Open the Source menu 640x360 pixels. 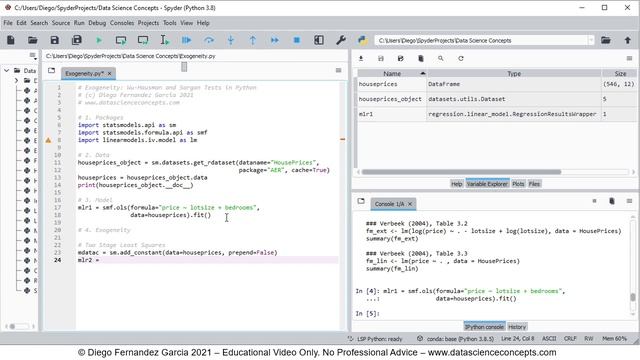[61, 23]
